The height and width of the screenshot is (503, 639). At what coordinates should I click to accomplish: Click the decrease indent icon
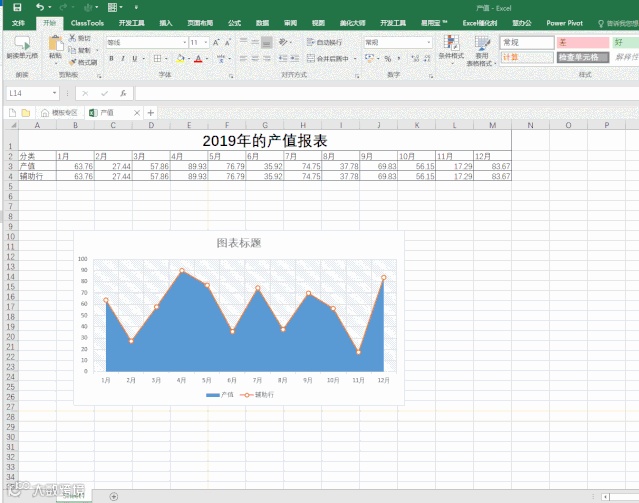coord(283,59)
